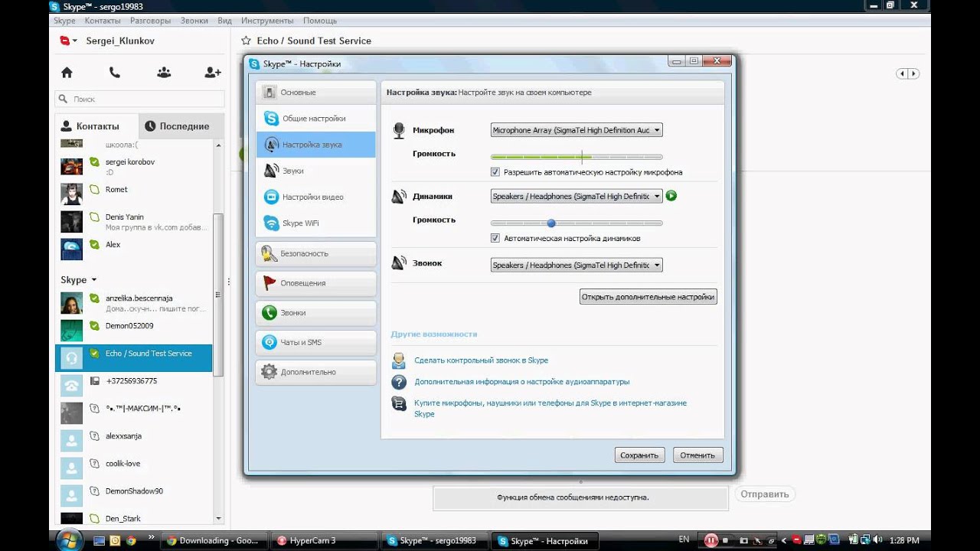Click the buy microphones and headsets link
Viewport: 980px width, 551px height.
point(550,409)
